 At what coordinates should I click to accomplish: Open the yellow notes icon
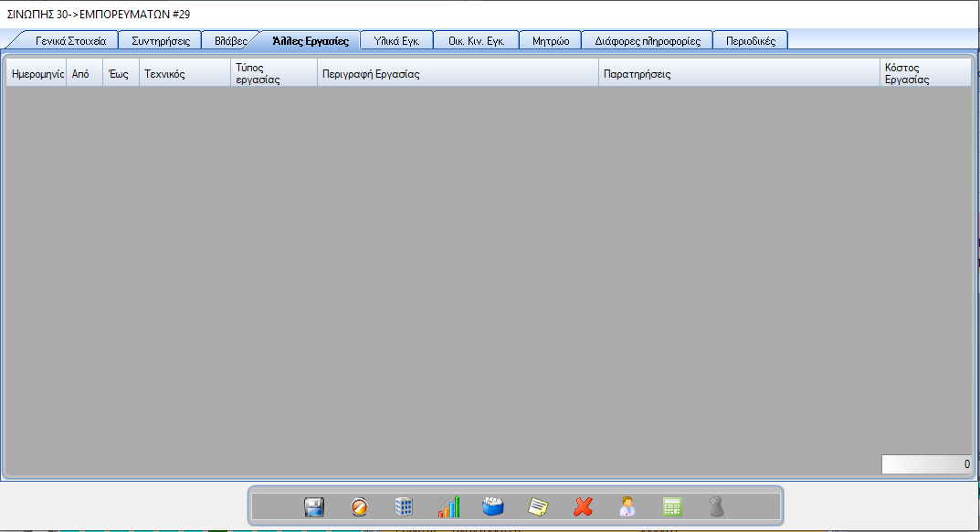[x=539, y=506]
